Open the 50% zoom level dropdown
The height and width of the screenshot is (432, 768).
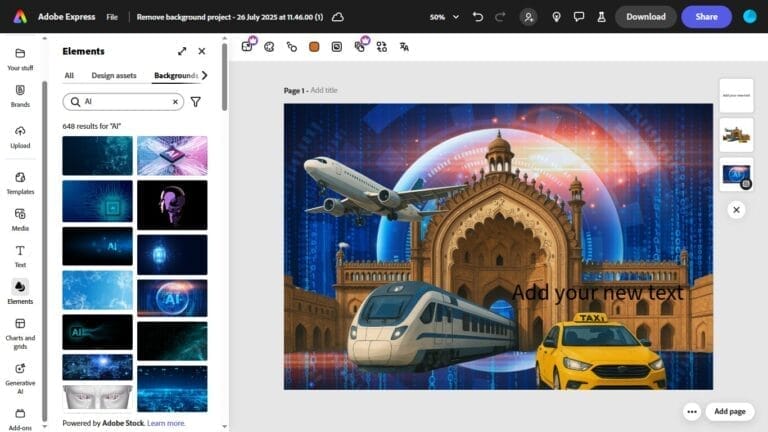coord(444,17)
